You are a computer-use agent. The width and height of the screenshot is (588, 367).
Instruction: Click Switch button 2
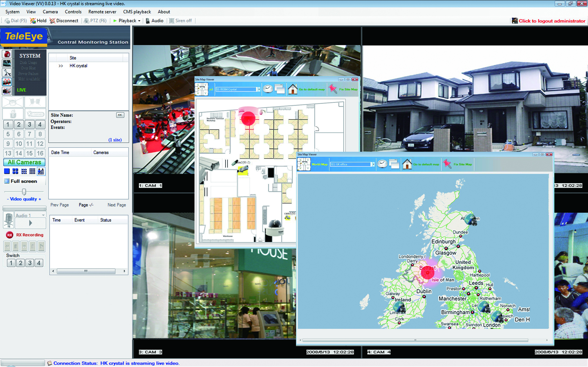click(20, 263)
